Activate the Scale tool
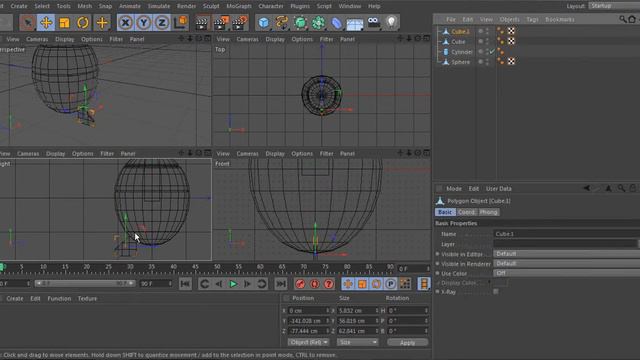 (x=64, y=22)
